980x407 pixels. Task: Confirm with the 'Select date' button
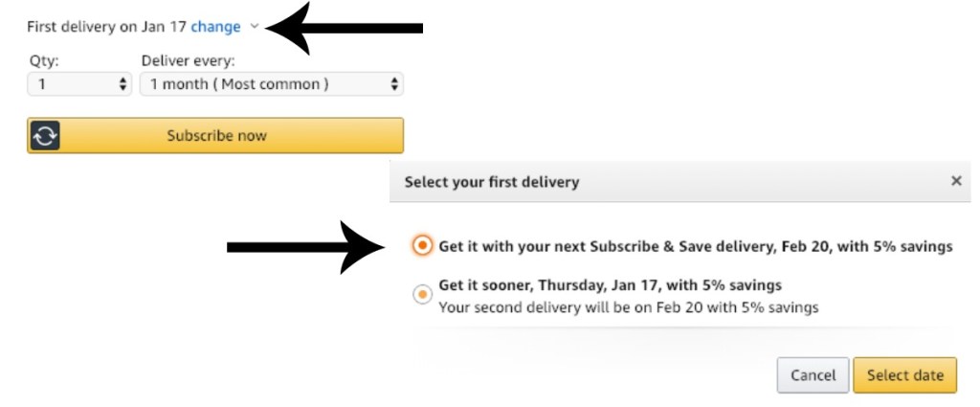(904, 375)
